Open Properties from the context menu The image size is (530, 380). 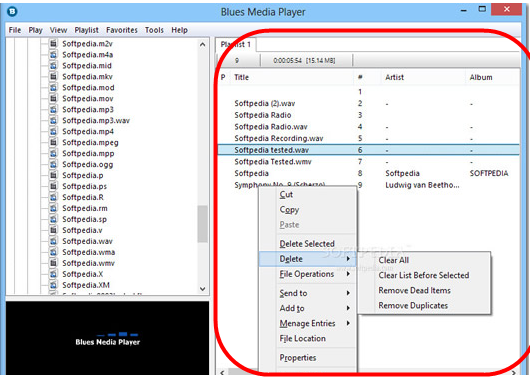pyautogui.click(x=308, y=358)
